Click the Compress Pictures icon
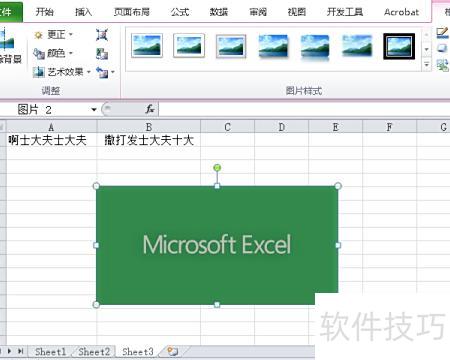The image size is (450, 360). [x=102, y=35]
